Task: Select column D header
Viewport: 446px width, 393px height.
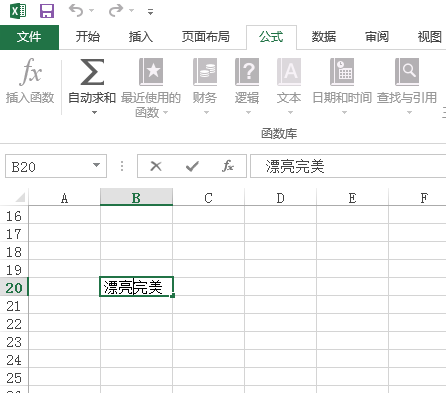Action: 280,198
